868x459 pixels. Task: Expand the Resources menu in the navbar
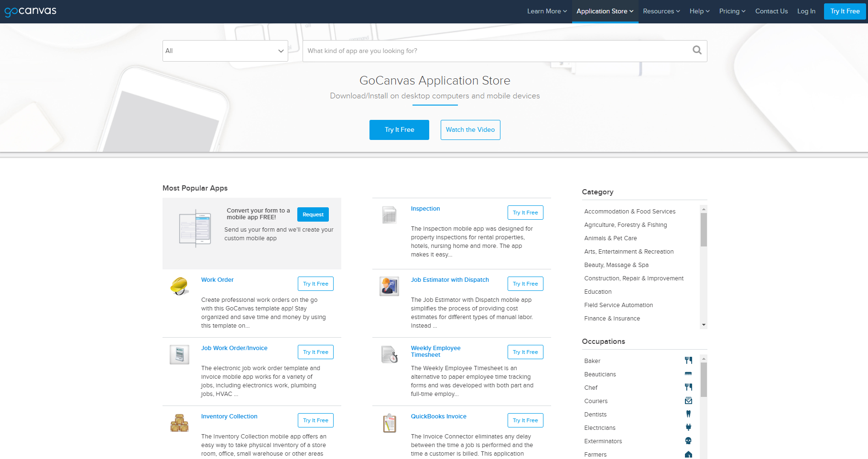(x=661, y=11)
